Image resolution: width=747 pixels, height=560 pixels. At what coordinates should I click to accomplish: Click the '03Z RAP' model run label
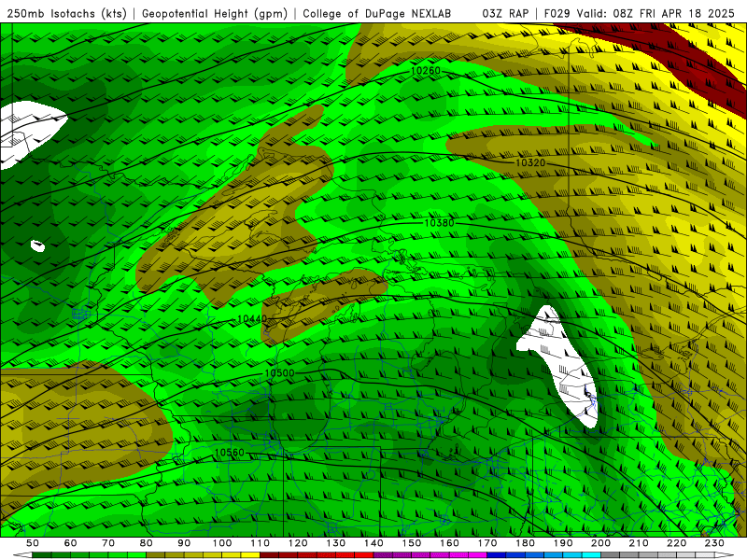(505, 13)
